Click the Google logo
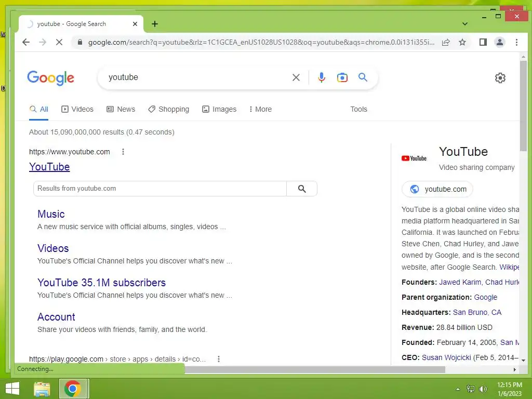The width and height of the screenshot is (532, 399). [x=50, y=78]
